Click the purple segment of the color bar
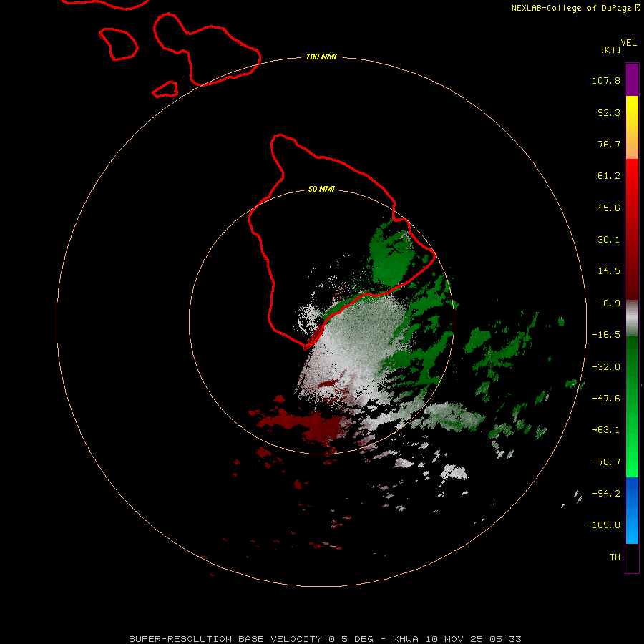 (632, 80)
